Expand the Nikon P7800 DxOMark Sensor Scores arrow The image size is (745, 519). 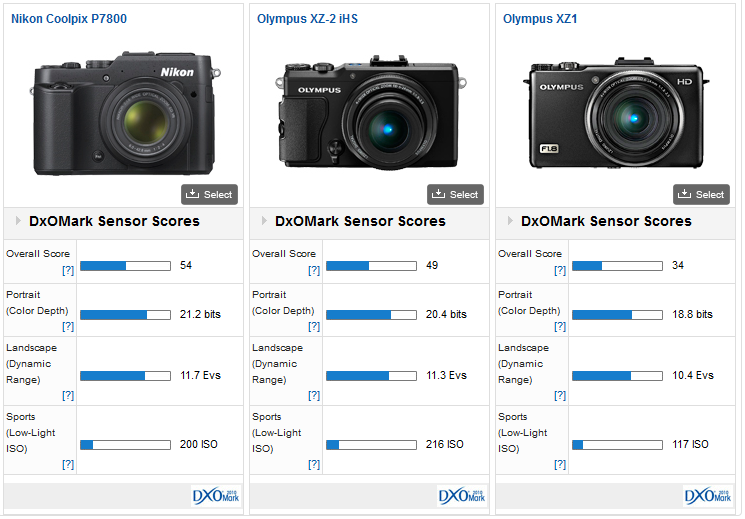[x=18, y=221]
